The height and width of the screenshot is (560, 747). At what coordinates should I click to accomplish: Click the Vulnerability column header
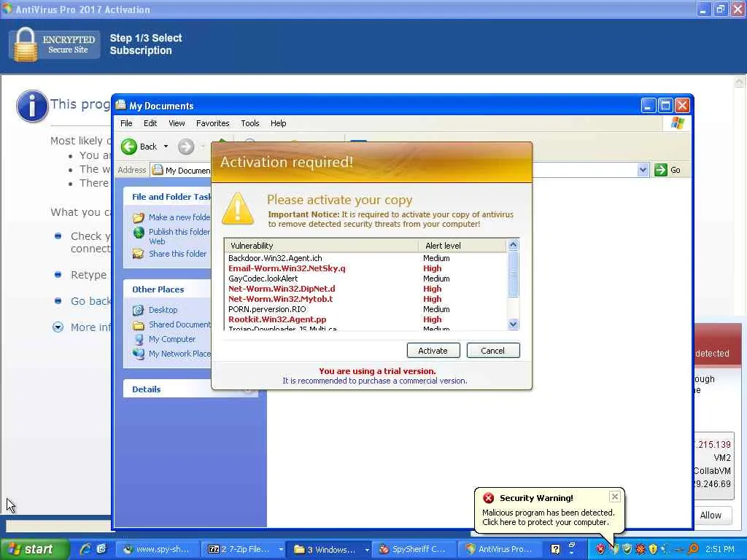click(x=322, y=246)
